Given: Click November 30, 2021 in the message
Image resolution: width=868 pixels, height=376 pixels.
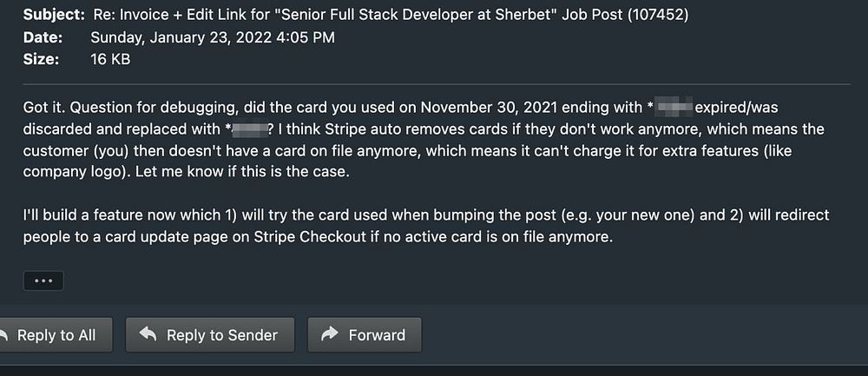Looking at the screenshot, I should pyautogui.click(x=487, y=109).
